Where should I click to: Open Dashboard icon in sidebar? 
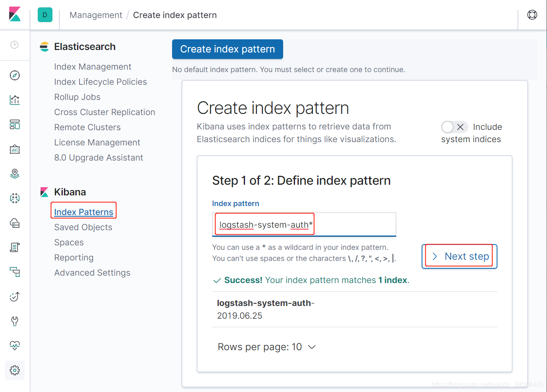click(15, 125)
